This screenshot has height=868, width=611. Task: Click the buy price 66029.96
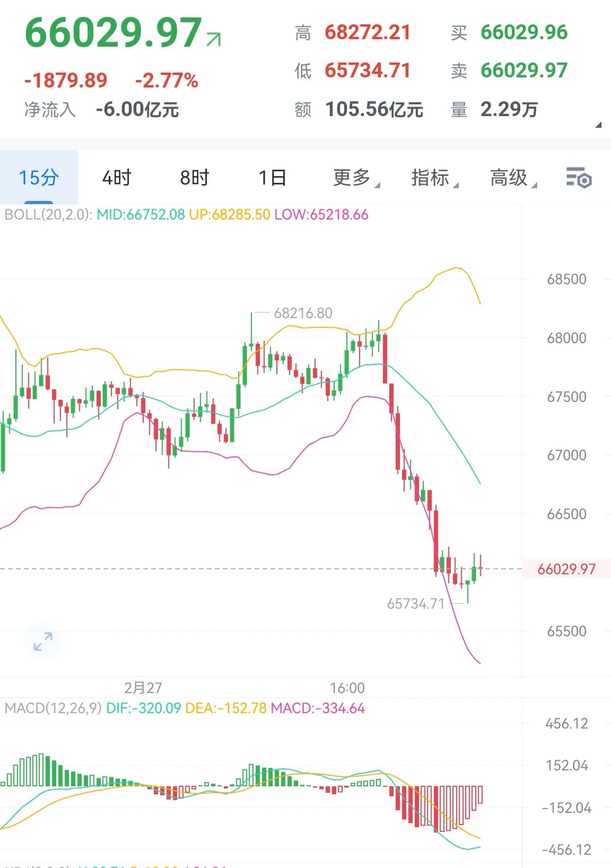(524, 32)
